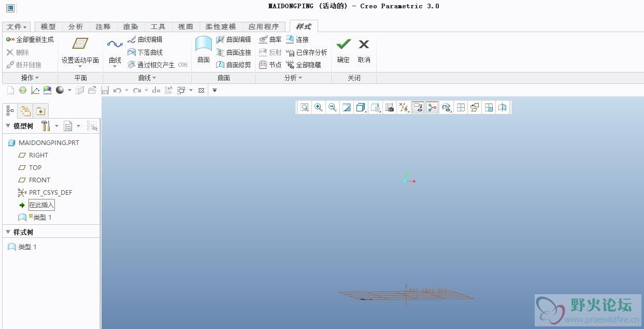Switch to the 工具 tab
The width and height of the screenshot is (644, 329).
pos(158,26)
